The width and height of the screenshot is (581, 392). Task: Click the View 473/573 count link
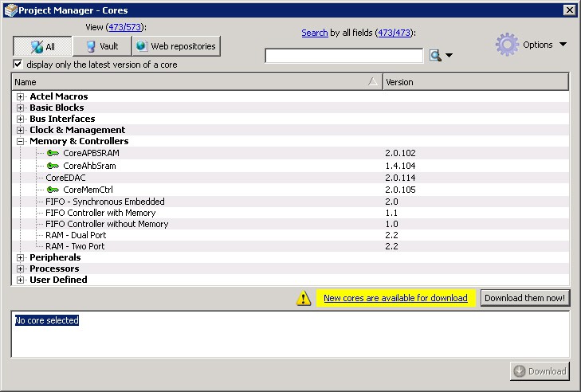point(125,27)
